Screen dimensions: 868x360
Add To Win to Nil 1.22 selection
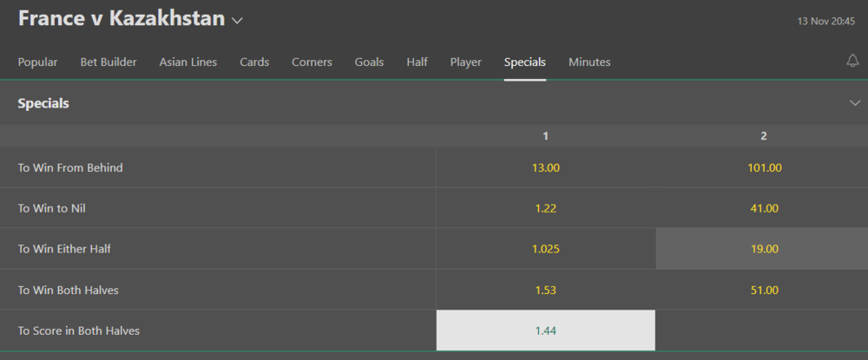[x=545, y=208]
